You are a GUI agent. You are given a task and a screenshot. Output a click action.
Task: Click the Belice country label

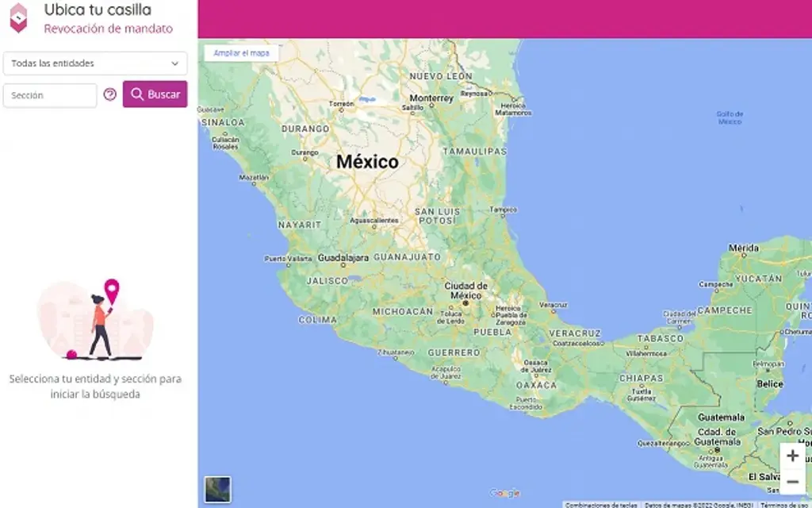coord(769,384)
